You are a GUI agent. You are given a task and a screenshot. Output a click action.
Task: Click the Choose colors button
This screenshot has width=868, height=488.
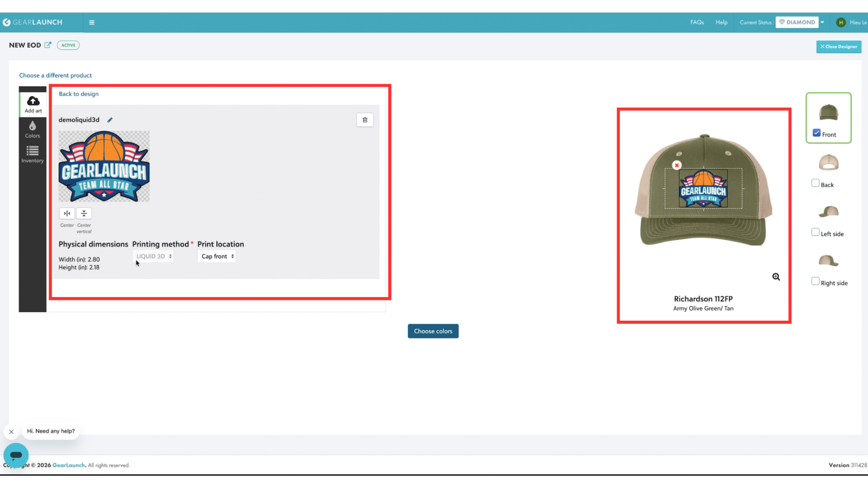coord(433,331)
